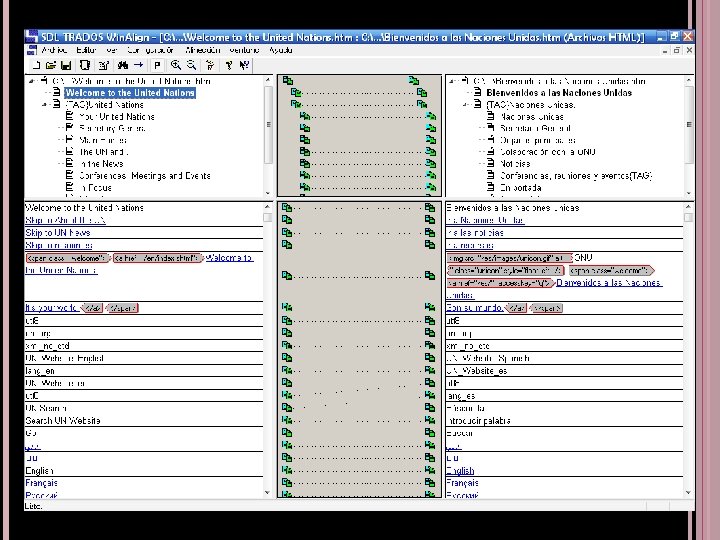
Task: Open the Configuración menu
Action: pos(151,50)
